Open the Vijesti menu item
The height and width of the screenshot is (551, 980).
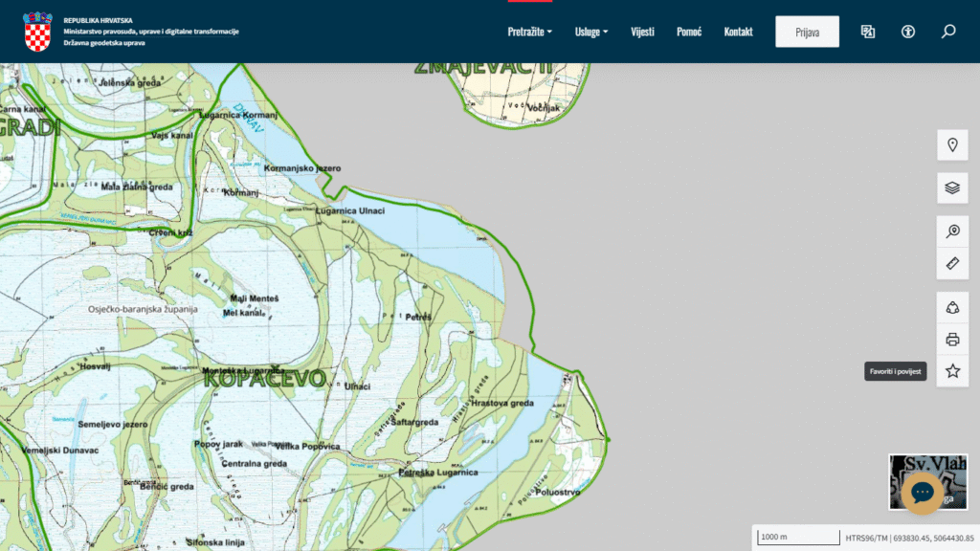pos(643,32)
